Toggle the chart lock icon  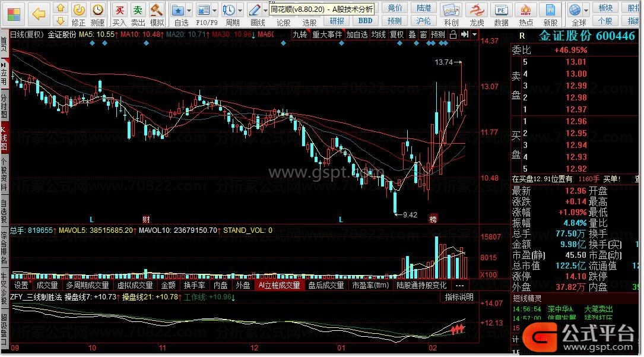tap(453, 34)
